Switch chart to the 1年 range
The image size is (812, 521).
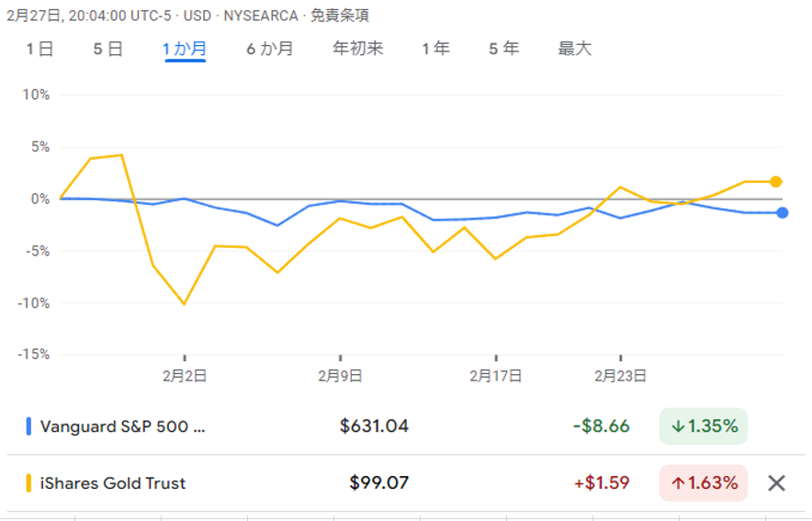[x=435, y=50]
